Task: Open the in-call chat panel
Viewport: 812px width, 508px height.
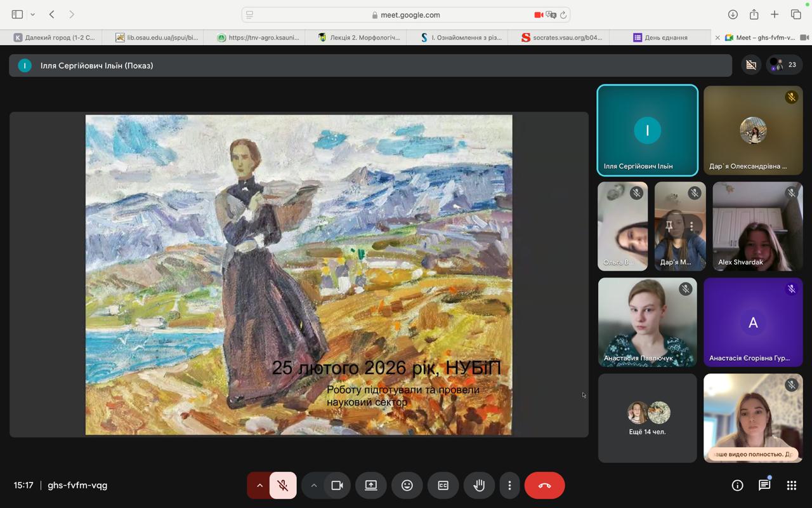Action: pos(764,486)
